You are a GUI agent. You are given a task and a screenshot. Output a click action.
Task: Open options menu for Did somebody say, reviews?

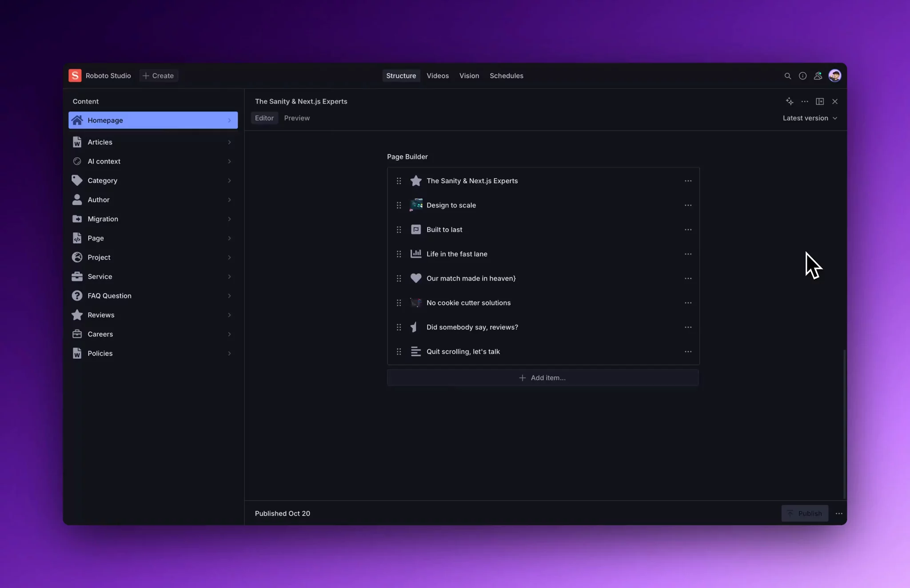688,327
